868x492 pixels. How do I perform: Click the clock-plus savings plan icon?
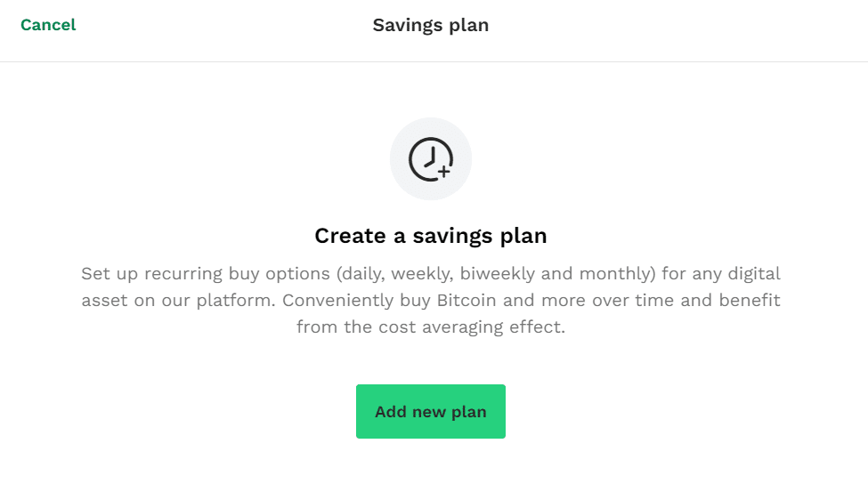click(431, 159)
